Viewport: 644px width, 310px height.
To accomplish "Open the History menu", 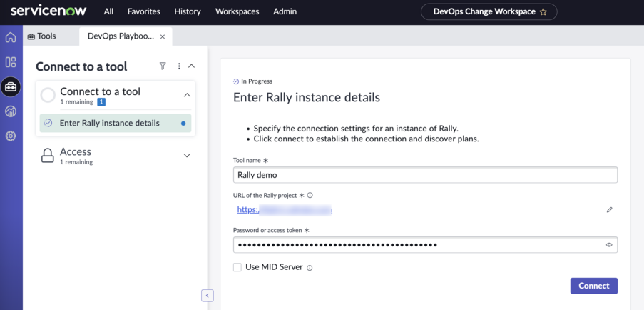I will click(x=188, y=11).
